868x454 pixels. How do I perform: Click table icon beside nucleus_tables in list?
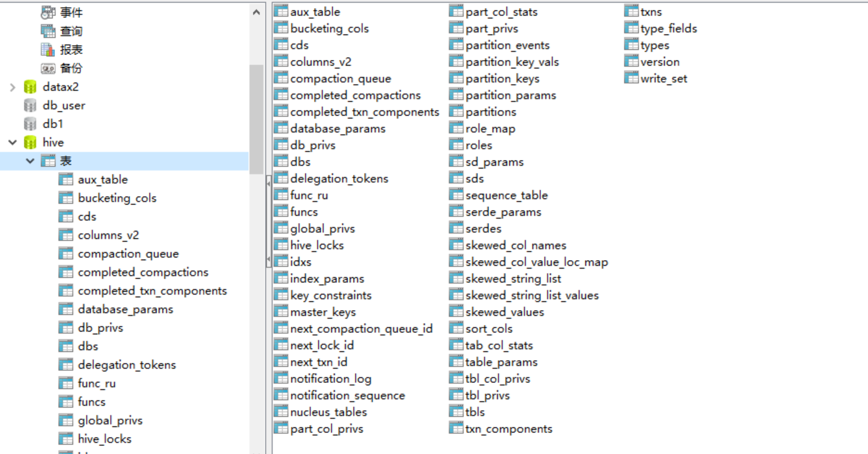point(281,412)
